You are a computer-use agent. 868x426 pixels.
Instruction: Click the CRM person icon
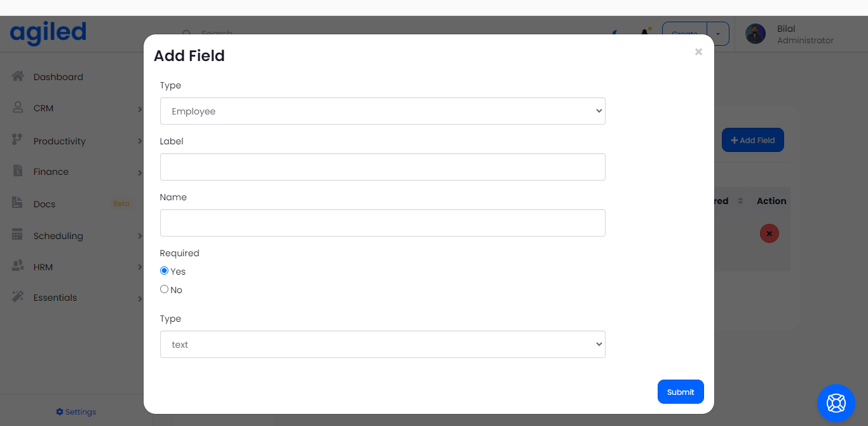click(18, 107)
